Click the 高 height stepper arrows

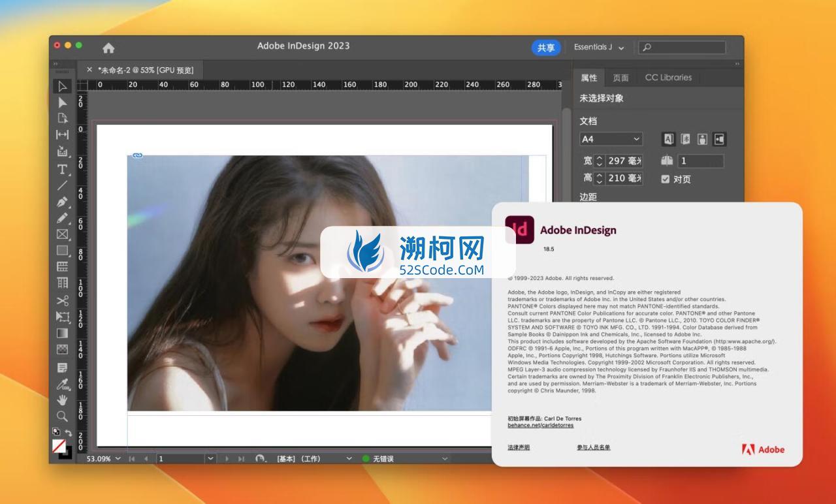tap(600, 178)
